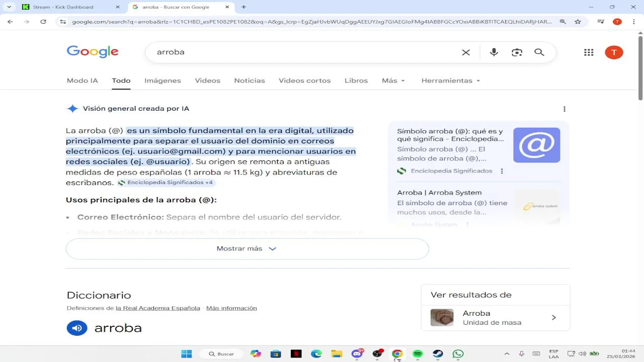The height and width of the screenshot is (362, 644).
Task: Open Microsoft Edge from the taskbar
Action: coord(316,354)
